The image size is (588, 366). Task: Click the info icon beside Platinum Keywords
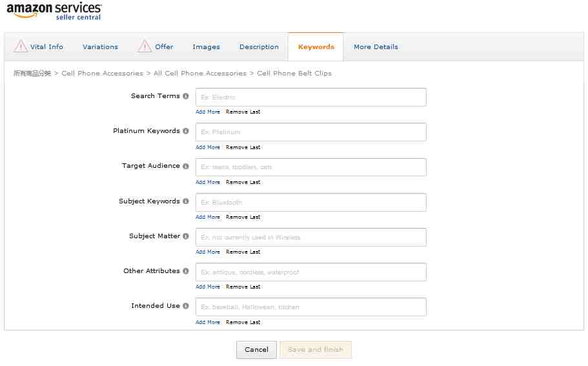[x=186, y=131]
